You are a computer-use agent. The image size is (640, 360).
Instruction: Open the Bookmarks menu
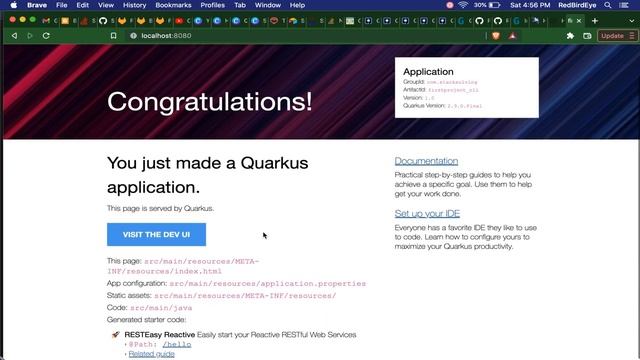coord(173,5)
